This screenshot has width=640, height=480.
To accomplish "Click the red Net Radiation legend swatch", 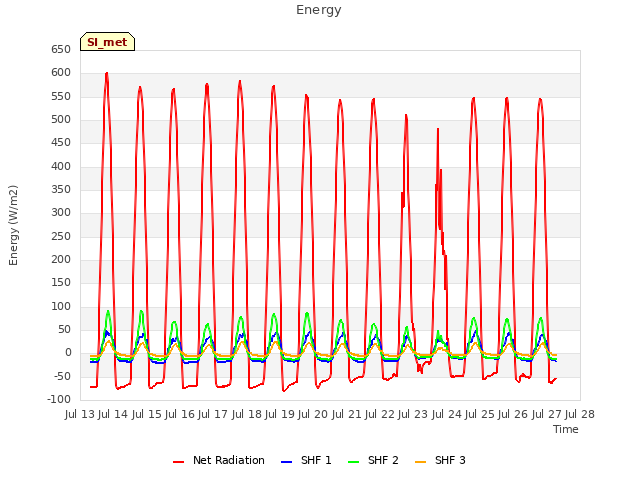I will [178, 462].
